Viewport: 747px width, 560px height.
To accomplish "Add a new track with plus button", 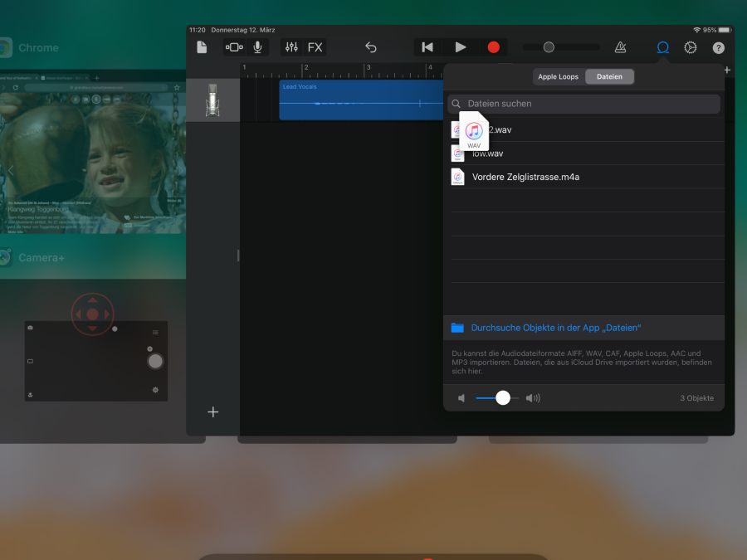I will [x=213, y=411].
